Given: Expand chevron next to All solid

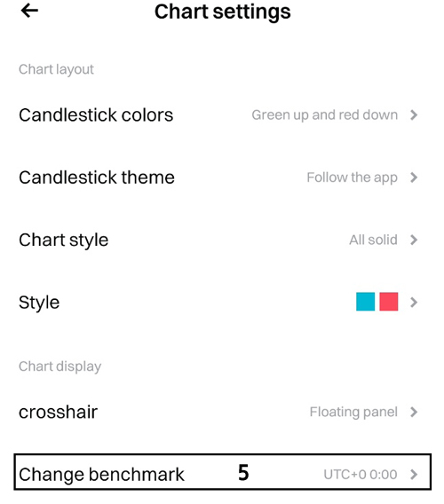Looking at the screenshot, I should 414,240.
